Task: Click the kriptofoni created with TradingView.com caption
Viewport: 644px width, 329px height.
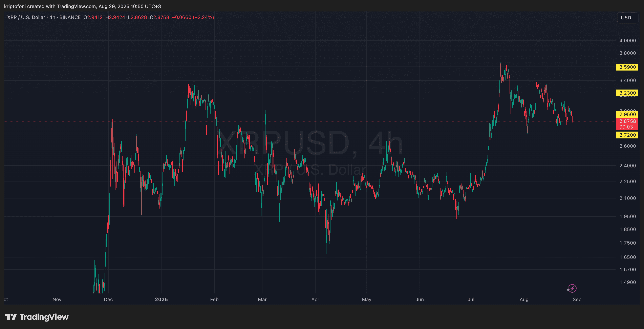Action: coord(82,6)
